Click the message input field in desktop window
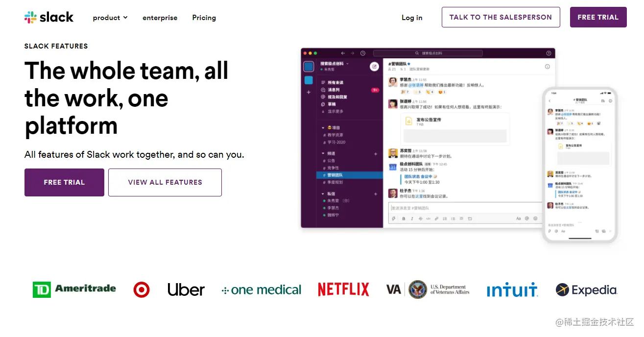Viewport: 644px width, 337px height. coord(465,208)
